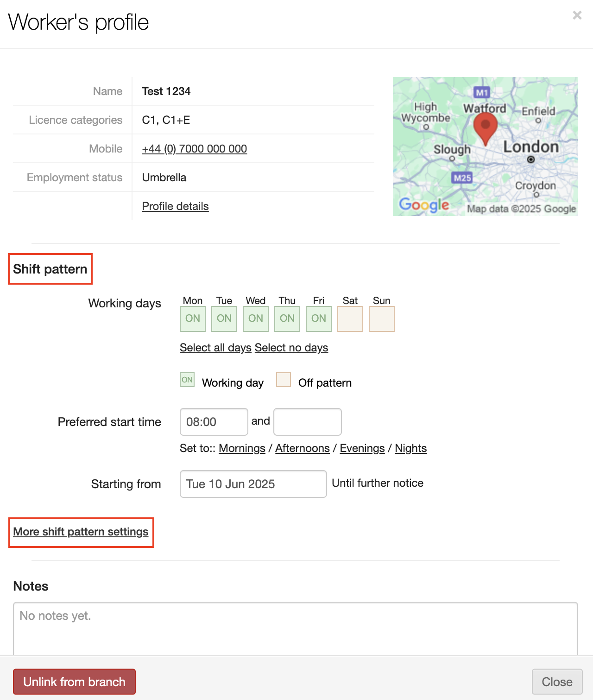Close the Worker's profile dialog with X
The image size is (593, 700).
(577, 15)
